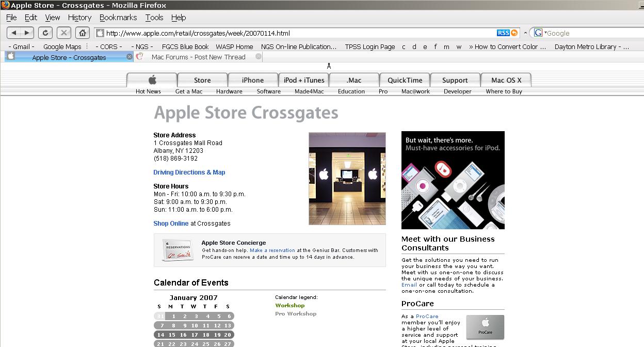
Task: Close the Mac Forums - Post New Thread tab
Action: pyautogui.click(x=259, y=57)
